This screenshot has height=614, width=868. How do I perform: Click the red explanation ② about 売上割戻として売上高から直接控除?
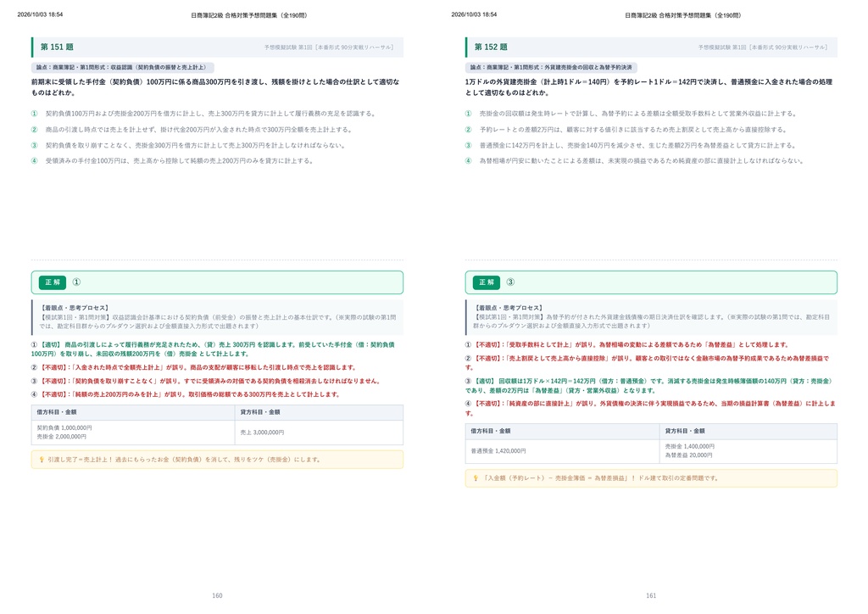tap(648, 363)
